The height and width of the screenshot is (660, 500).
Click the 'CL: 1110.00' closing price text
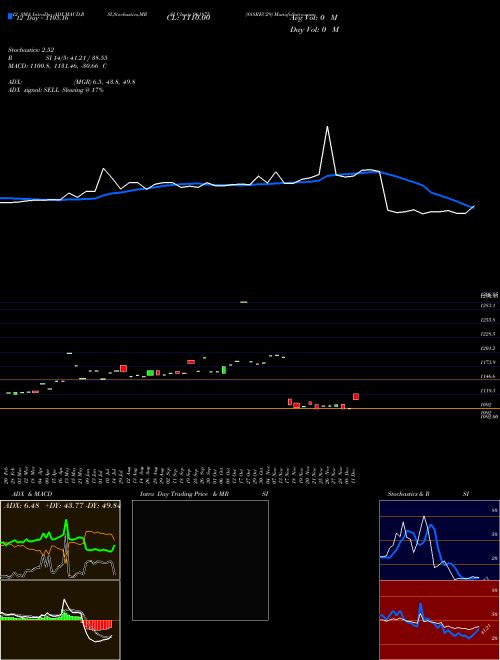click(189, 18)
